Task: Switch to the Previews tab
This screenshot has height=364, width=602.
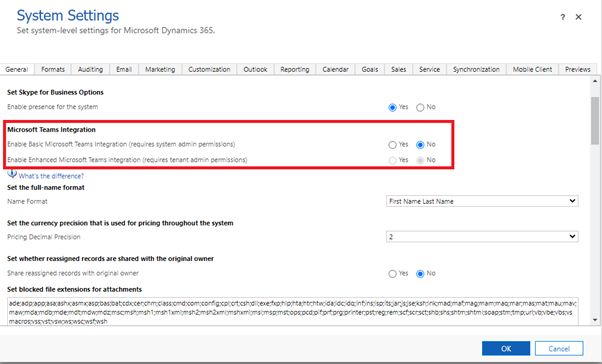Action: click(x=577, y=69)
